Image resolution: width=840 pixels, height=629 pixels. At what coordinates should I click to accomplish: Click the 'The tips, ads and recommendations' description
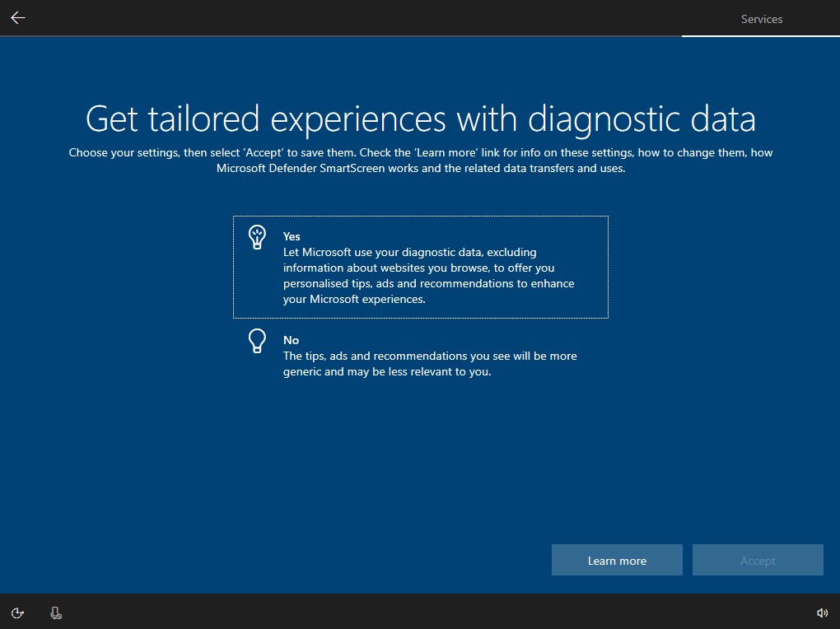(x=430, y=364)
